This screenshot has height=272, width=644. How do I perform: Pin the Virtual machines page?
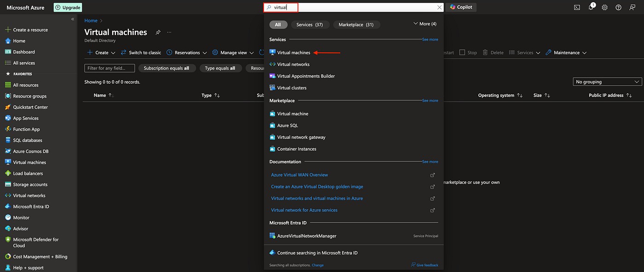(158, 32)
